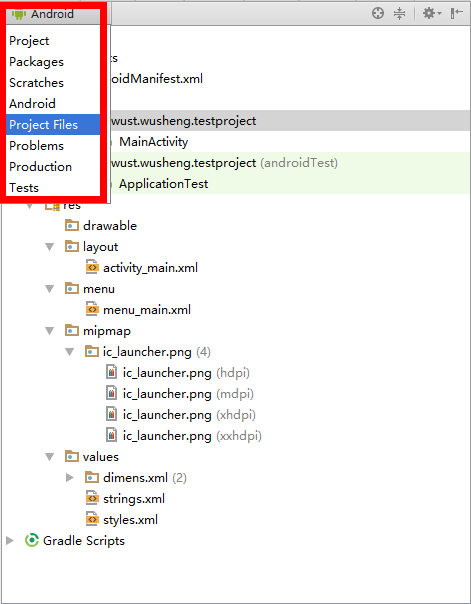The width and height of the screenshot is (471, 604).
Task: Select AndroidManifest.xml file
Action: pos(157,79)
